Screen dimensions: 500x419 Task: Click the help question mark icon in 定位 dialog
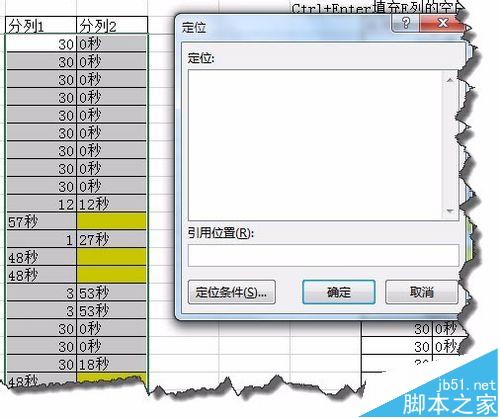pyautogui.click(x=406, y=23)
